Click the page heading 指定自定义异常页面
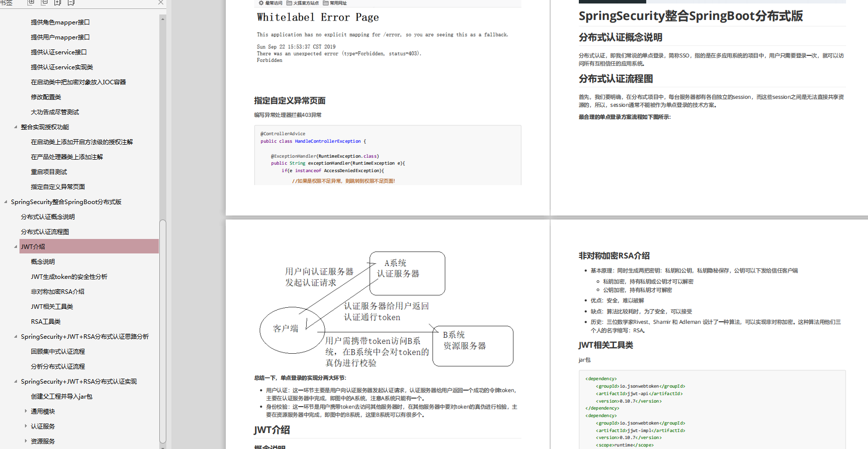The image size is (868, 449). (290, 101)
